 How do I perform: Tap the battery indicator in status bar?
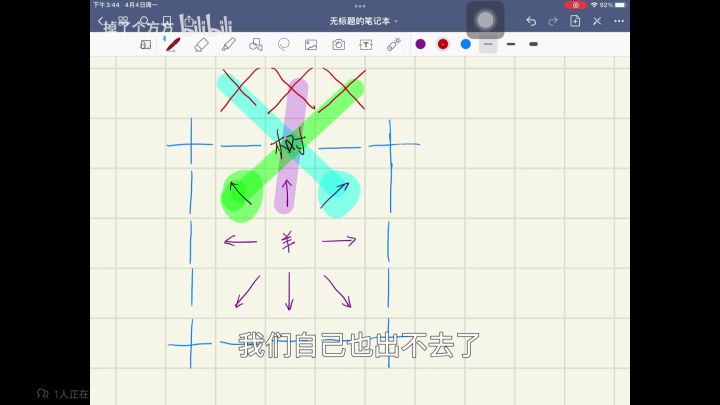pyautogui.click(x=620, y=5)
